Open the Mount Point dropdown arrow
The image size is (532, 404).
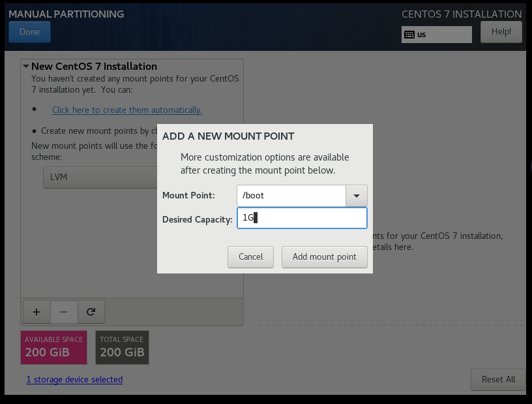point(356,196)
